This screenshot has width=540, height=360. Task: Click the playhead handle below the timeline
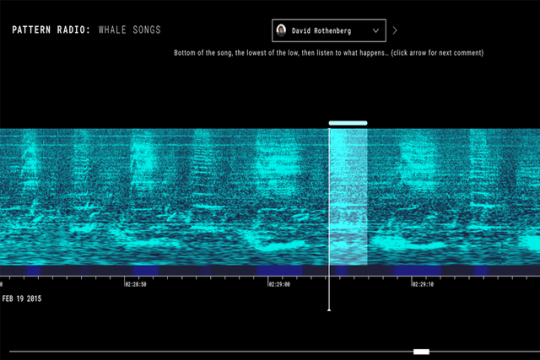(x=329, y=310)
